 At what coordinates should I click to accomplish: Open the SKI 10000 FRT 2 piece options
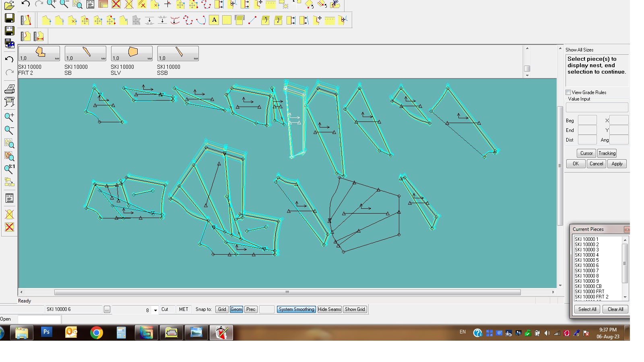[x=57, y=58]
